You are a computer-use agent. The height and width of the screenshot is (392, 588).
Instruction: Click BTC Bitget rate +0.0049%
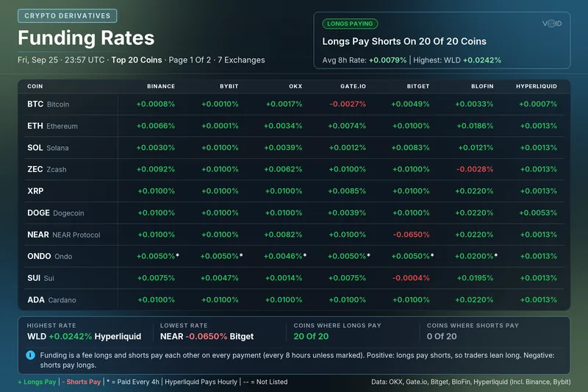pos(410,104)
